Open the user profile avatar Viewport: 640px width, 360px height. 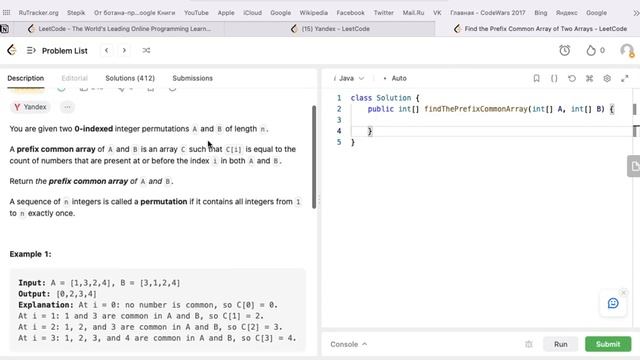(x=627, y=51)
